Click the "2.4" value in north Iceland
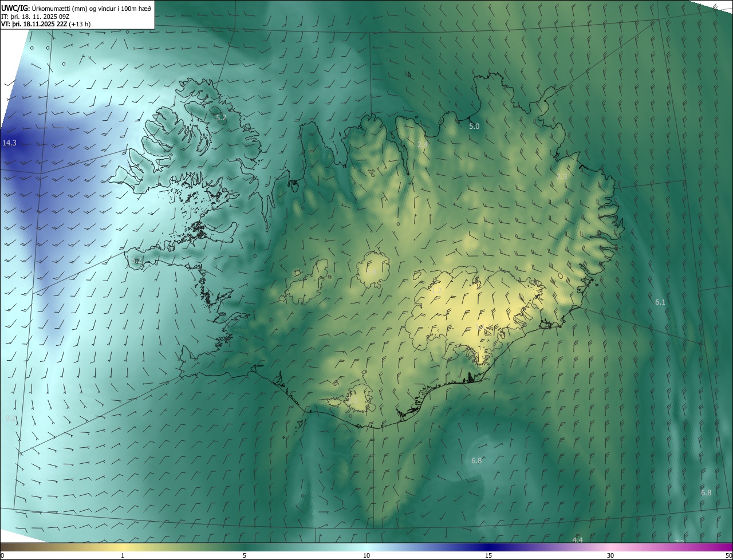 (423, 145)
